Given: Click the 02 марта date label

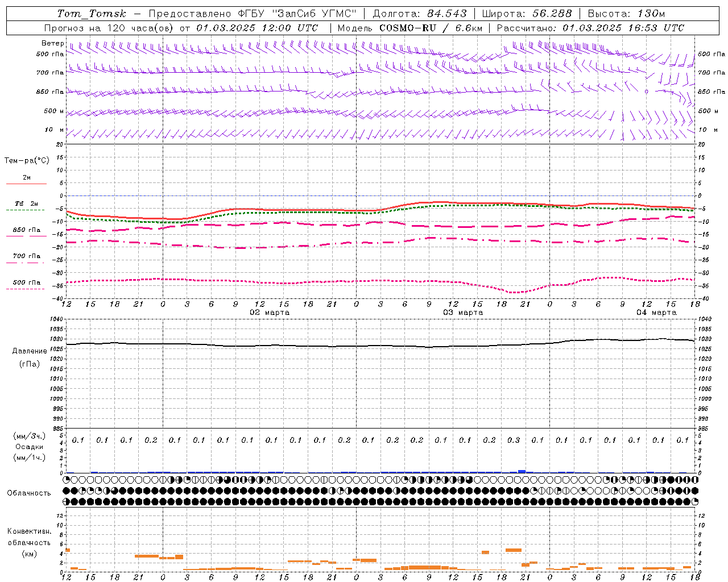Looking at the screenshot, I should pyautogui.click(x=270, y=313).
